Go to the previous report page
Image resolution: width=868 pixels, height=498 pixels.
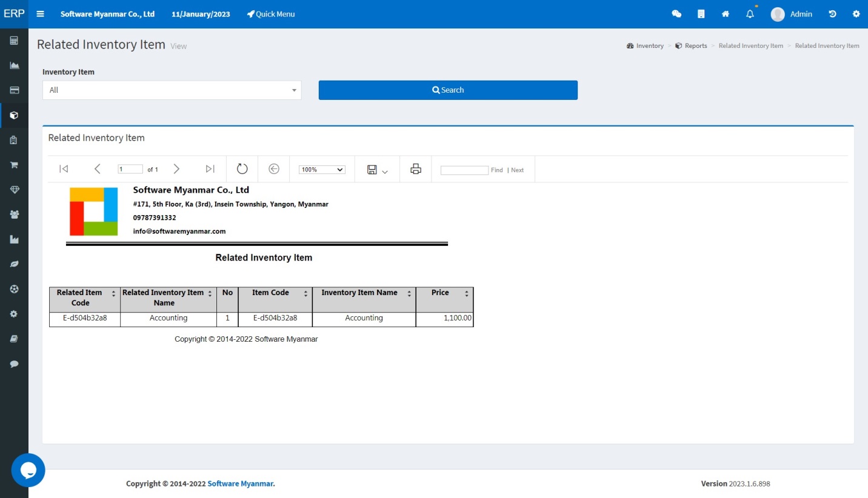point(97,169)
